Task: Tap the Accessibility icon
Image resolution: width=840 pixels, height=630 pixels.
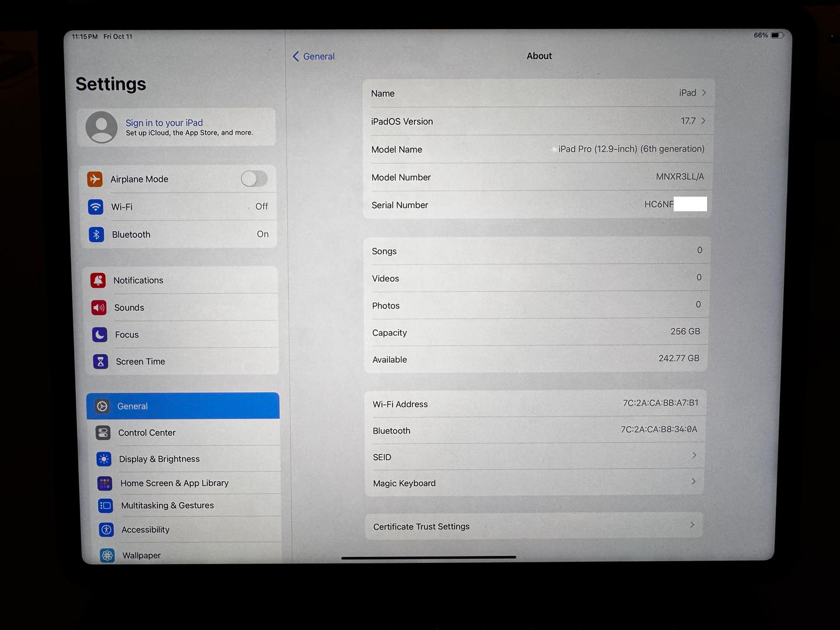Action: [106, 530]
